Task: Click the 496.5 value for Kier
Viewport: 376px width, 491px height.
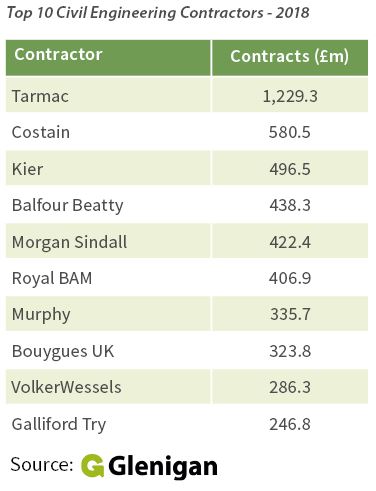Action: coord(290,169)
